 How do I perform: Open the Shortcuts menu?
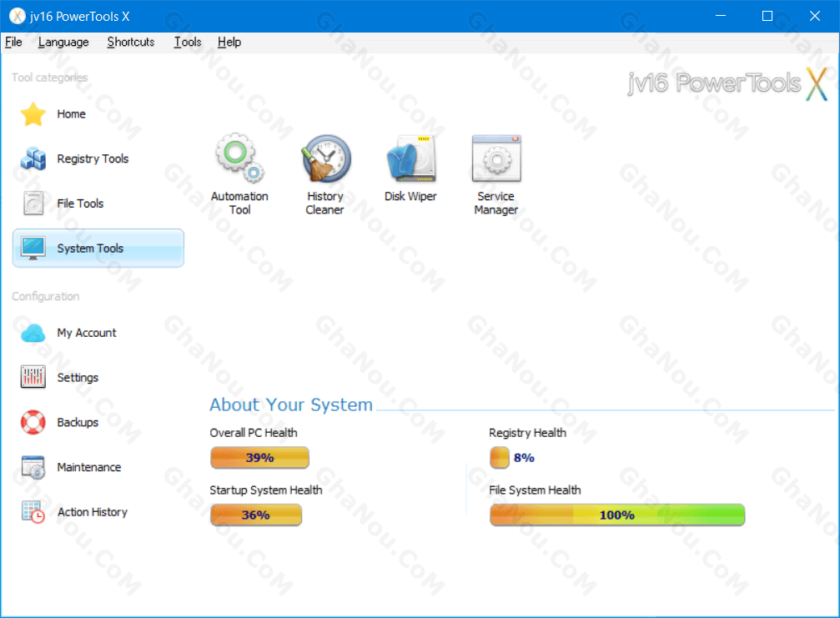click(131, 42)
